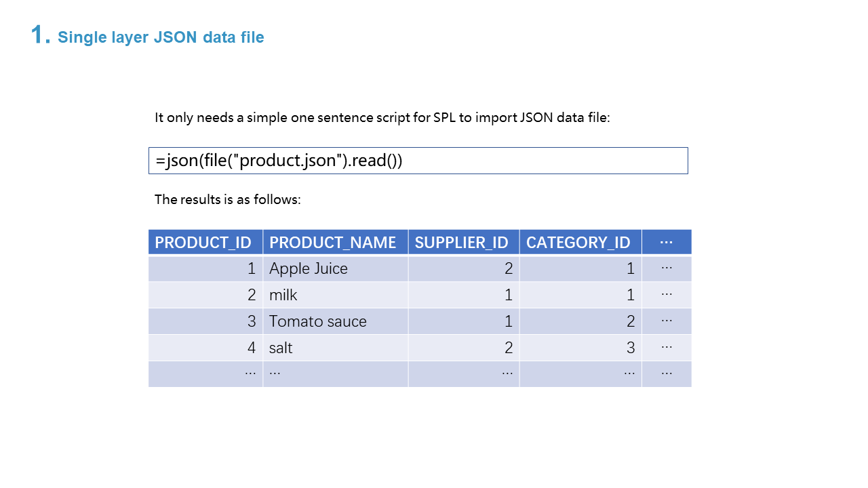Click category ID 3 in salt row
Viewport: 868px width, 488px height.
[x=580, y=348]
